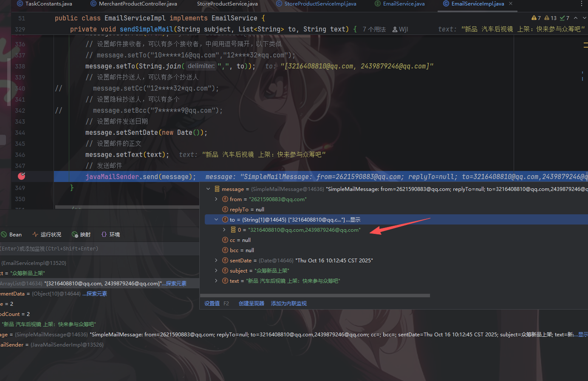588x381 pixels.
Task: Expand array element 0 under 'to'
Action: (x=224, y=230)
